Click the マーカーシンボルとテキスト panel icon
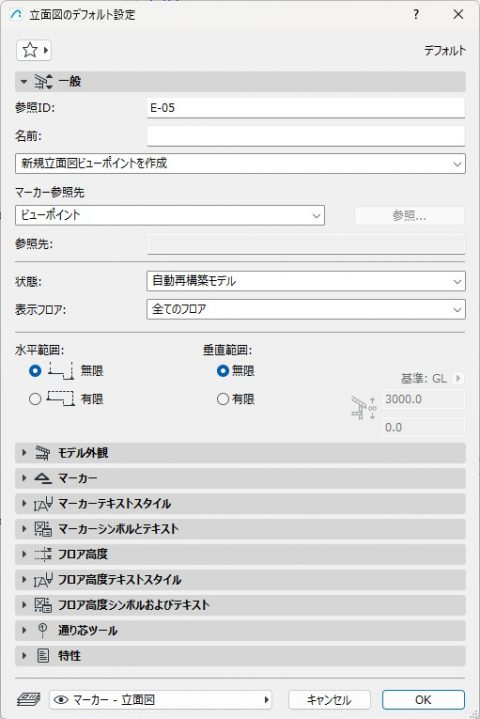 click(x=43, y=529)
